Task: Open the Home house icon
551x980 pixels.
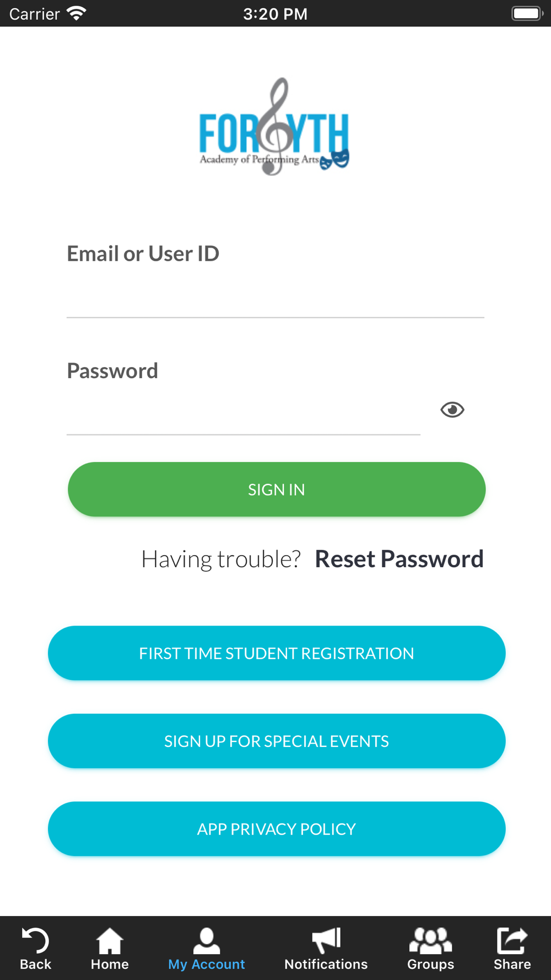Action: (110, 940)
